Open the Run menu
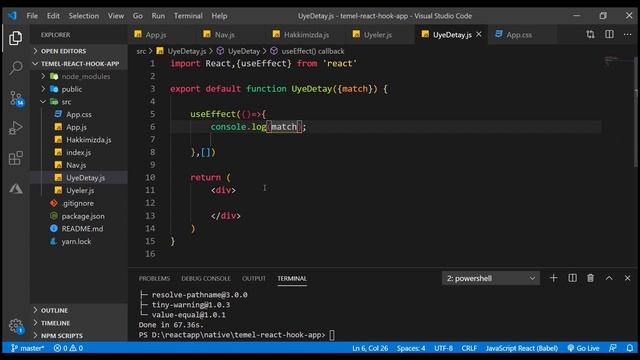 click(158, 16)
